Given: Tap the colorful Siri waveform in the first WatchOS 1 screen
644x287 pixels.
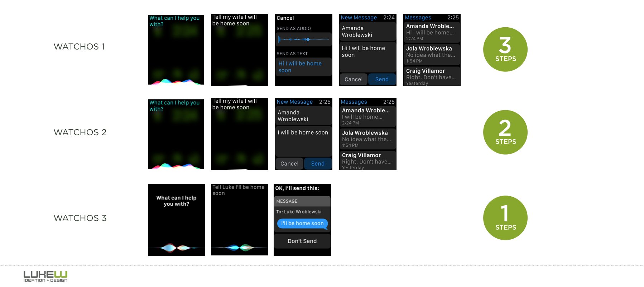Looking at the screenshot, I should 176,81.
